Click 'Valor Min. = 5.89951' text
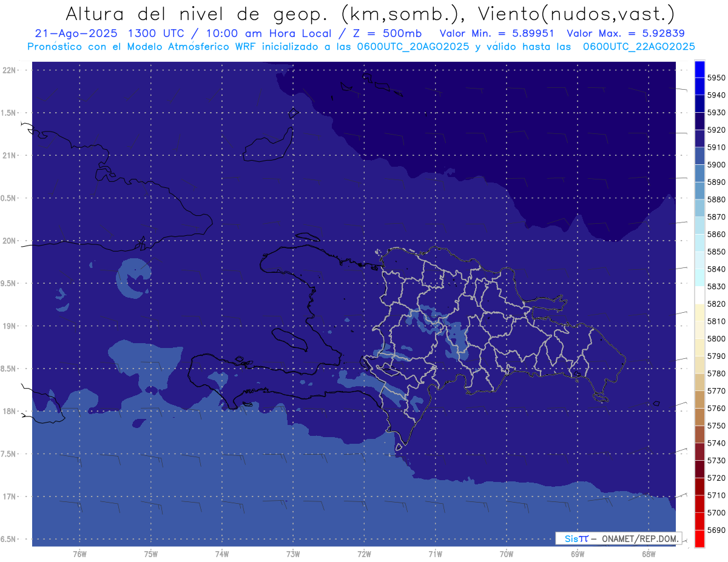 tap(497, 33)
